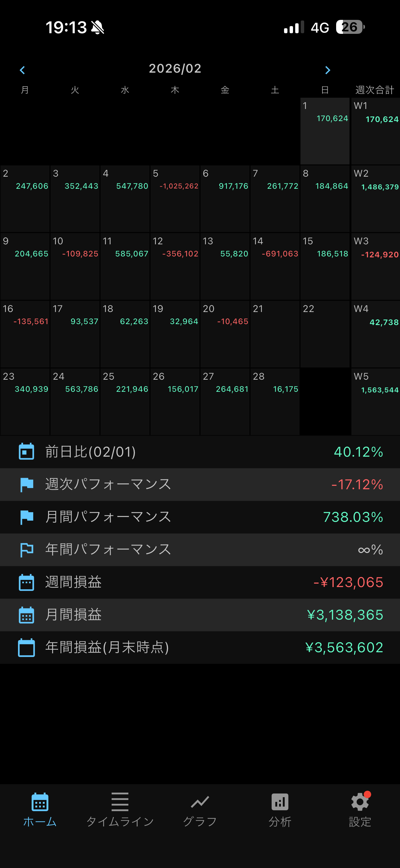
Task: Open the W2 weekly total 1,486,379
Action: pyautogui.click(x=376, y=198)
